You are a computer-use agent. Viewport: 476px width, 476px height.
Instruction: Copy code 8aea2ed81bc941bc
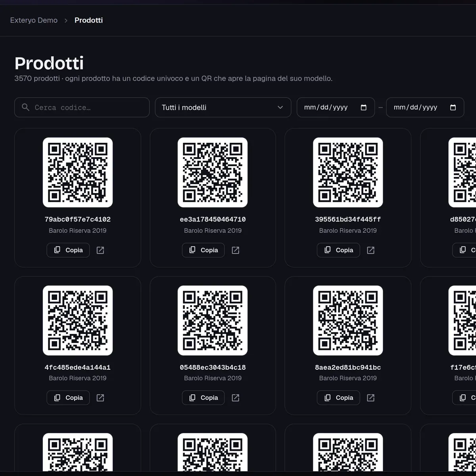click(338, 398)
